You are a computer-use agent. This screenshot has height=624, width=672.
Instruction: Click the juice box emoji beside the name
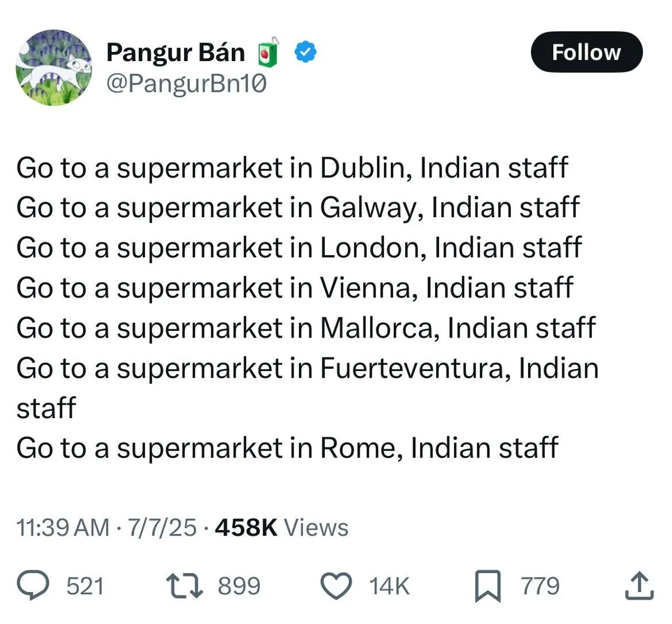[x=268, y=53]
